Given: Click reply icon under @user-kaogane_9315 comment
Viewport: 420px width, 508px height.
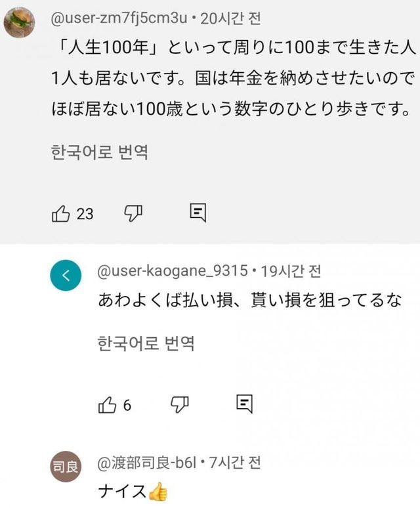Looking at the screenshot, I should point(244,404).
